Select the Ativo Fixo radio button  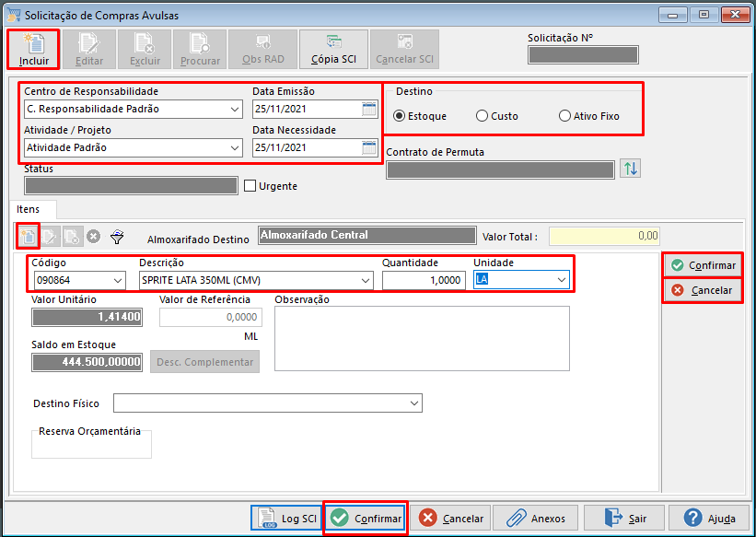(x=564, y=116)
